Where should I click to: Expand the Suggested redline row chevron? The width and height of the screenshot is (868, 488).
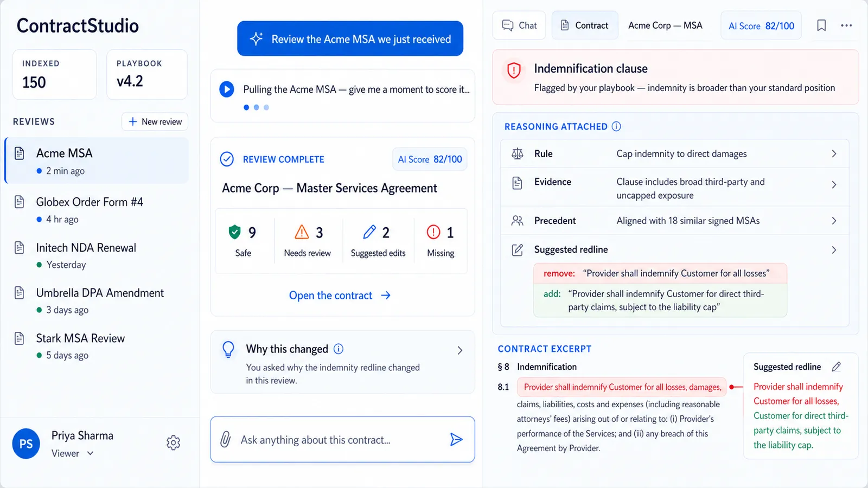pos(834,250)
